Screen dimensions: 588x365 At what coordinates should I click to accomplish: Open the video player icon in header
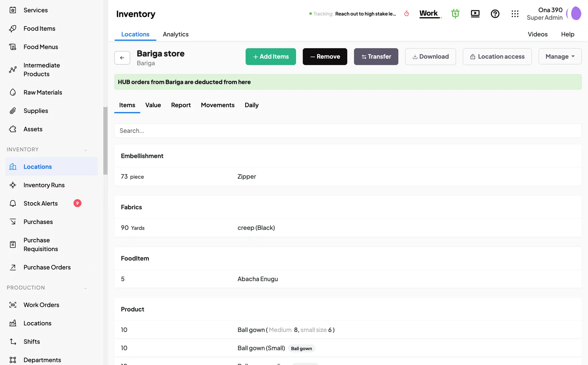475,14
